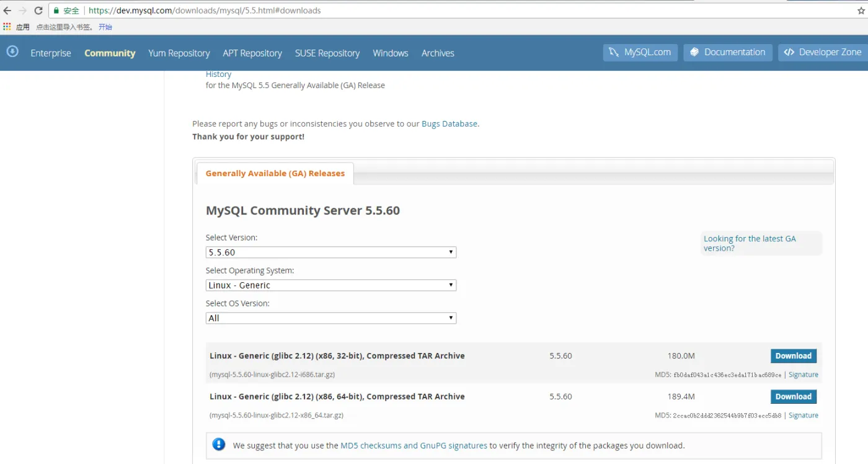This screenshot has height=464, width=868.
Task: Open the apps grid icon in bookmarks bar
Action: (7, 27)
